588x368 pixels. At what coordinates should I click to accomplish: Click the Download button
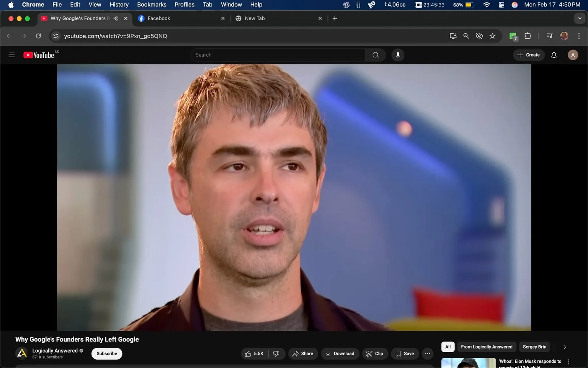click(x=340, y=353)
